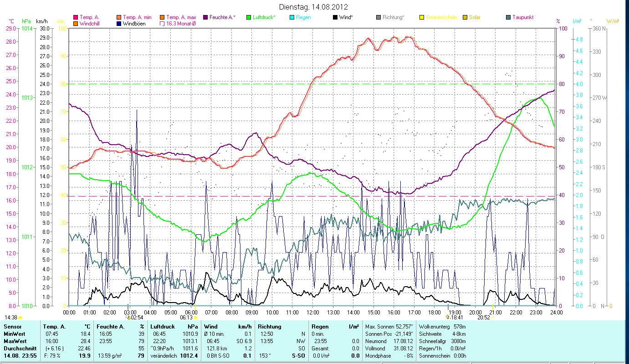Click the Durchschnitt row label
Image resolution: width=629 pixels, height=364 pixels.
(19, 349)
